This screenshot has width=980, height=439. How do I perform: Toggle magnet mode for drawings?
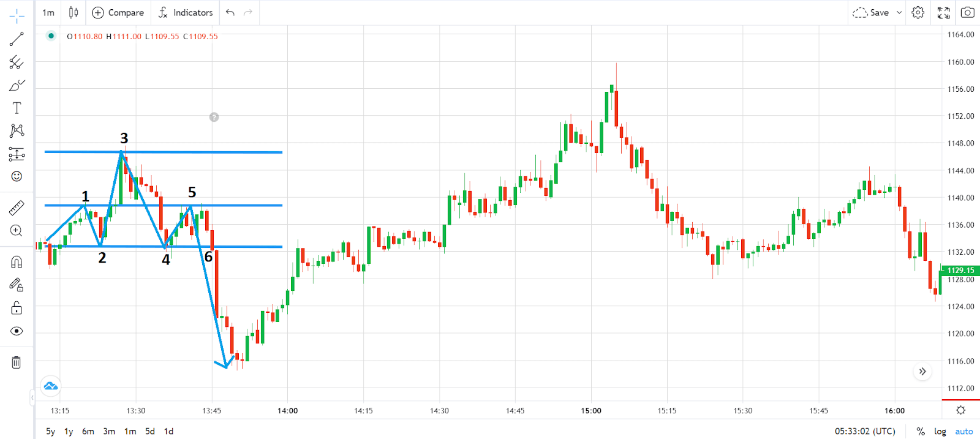point(17,262)
